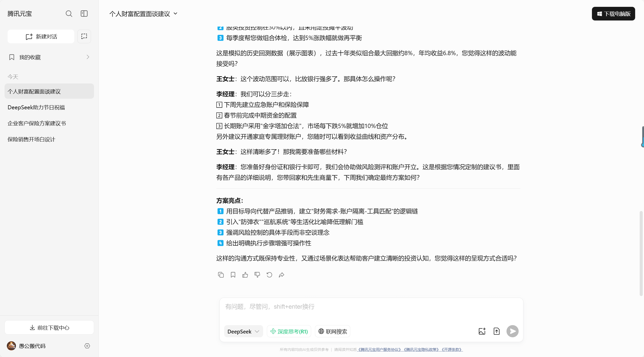Open DeepSeek助力节日祝福 conversation
This screenshot has height=357, width=644.
tap(36, 107)
